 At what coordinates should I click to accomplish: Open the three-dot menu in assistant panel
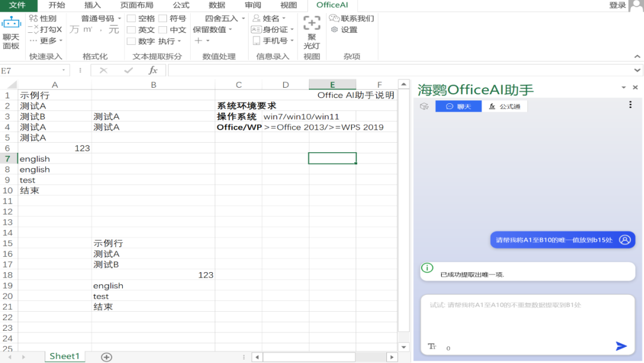tap(630, 105)
